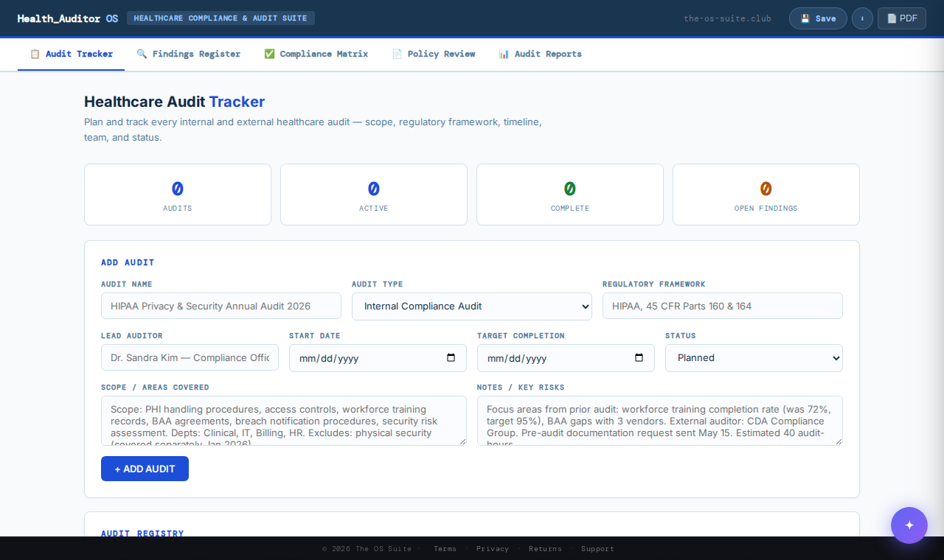Open the Support footer link

[597, 549]
